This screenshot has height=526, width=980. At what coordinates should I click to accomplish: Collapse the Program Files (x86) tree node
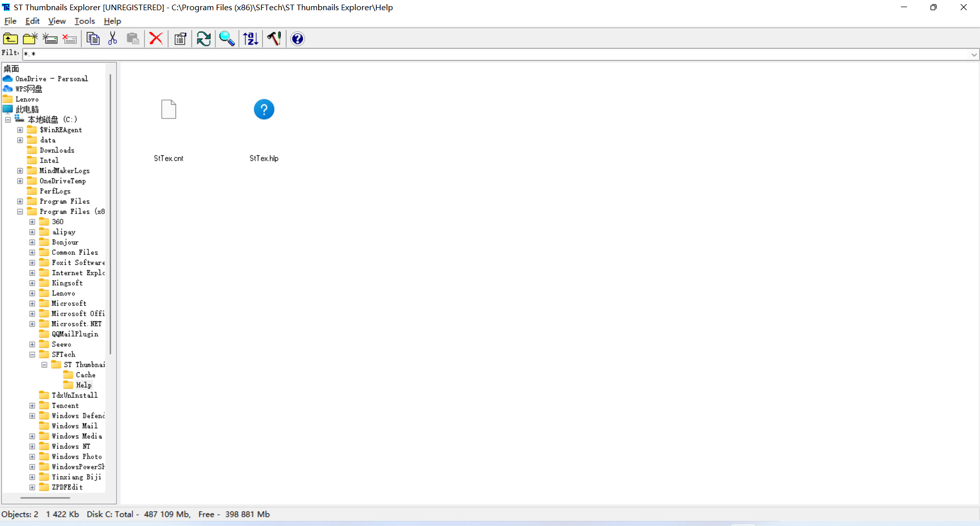click(20, 211)
